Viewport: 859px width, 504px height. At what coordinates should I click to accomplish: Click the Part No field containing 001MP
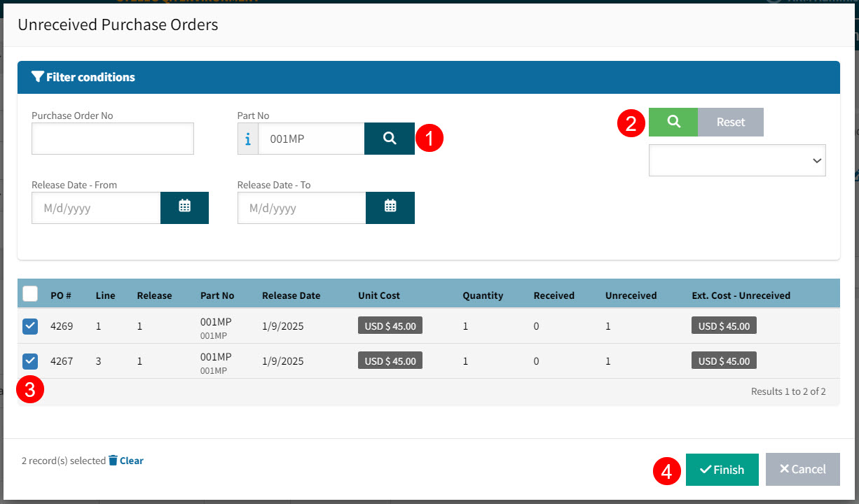(310, 139)
